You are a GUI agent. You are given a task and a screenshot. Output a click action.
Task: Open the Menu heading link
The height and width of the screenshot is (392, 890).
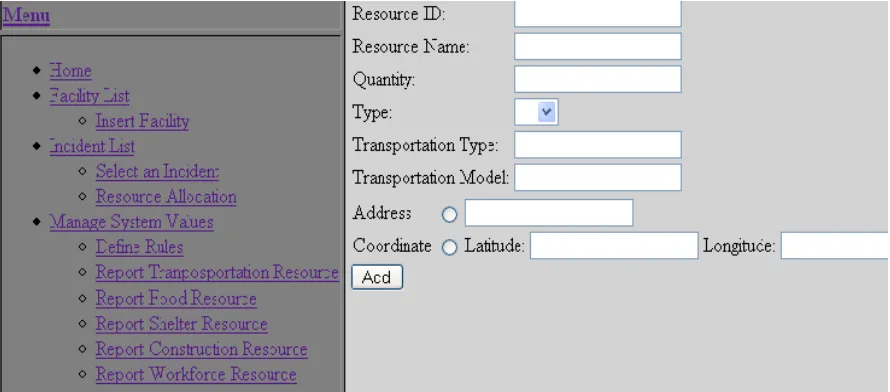click(27, 15)
